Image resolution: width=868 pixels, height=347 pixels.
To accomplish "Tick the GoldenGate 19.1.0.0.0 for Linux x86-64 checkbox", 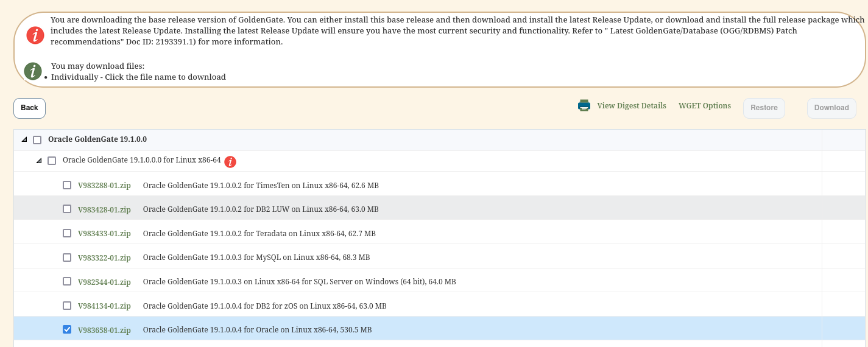I will tap(52, 161).
